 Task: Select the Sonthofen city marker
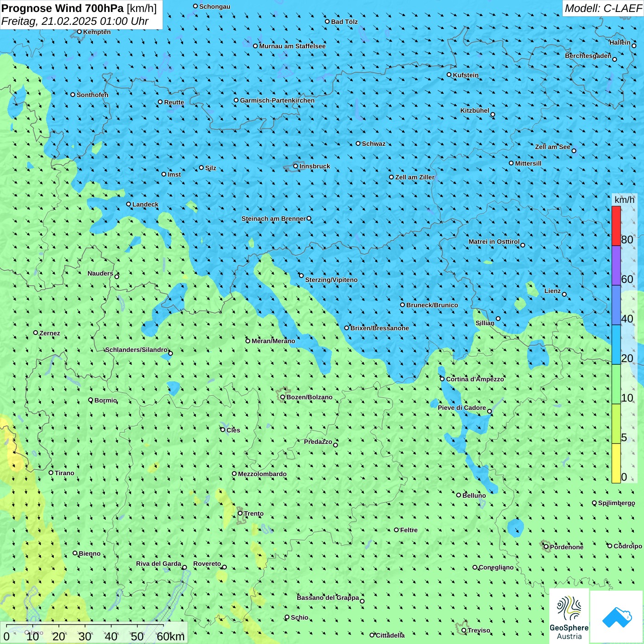[73, 95]
